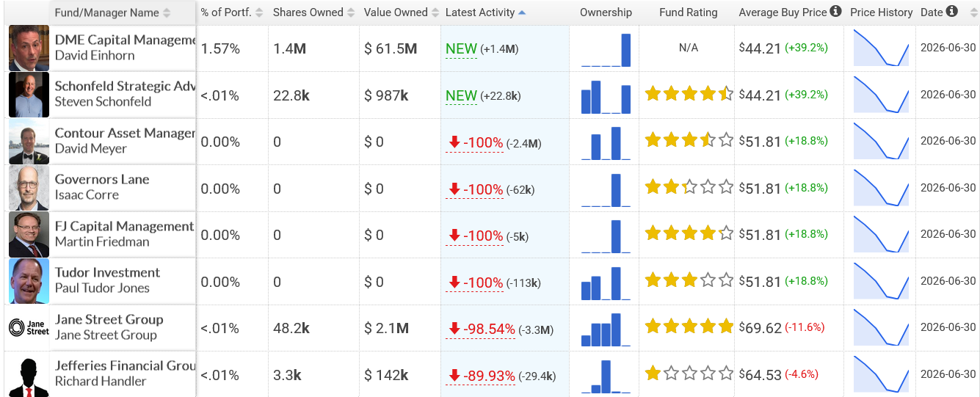Click FJ Capital's 4-star fund rating
This screenshot has width=980, height=397.
pyautogui.click(x=689, y=234)
